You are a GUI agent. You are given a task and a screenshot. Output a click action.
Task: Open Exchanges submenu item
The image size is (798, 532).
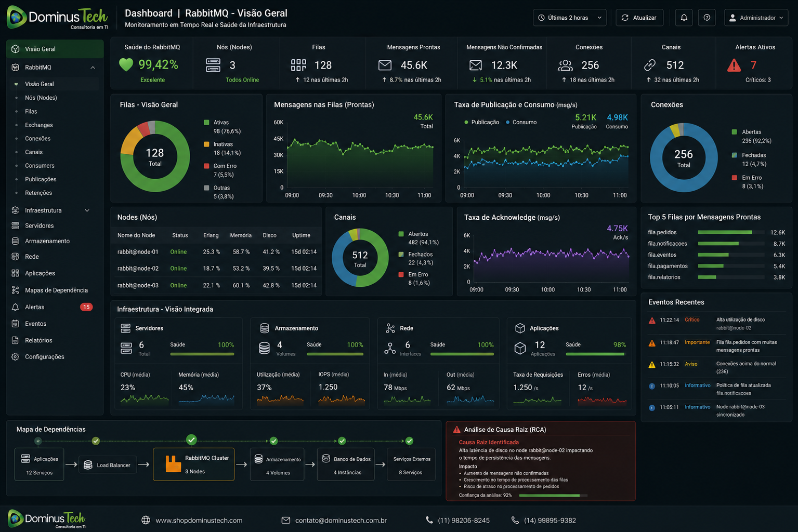(x=39, y=125)
